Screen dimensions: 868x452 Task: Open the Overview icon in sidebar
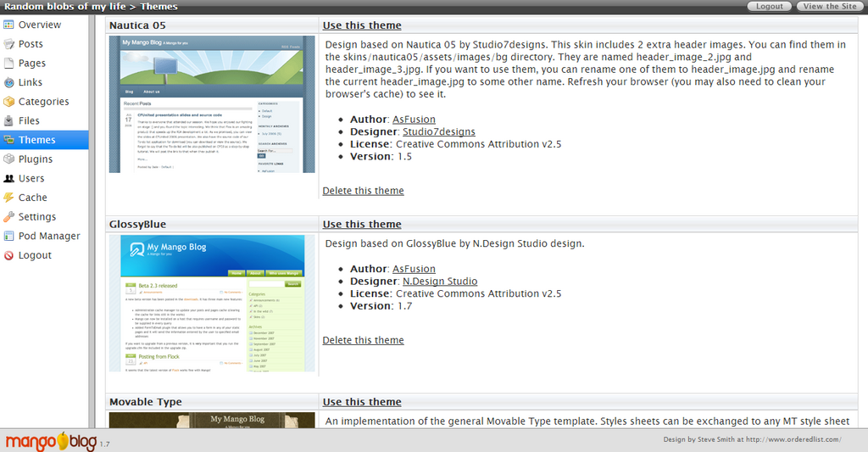point(8,25)
